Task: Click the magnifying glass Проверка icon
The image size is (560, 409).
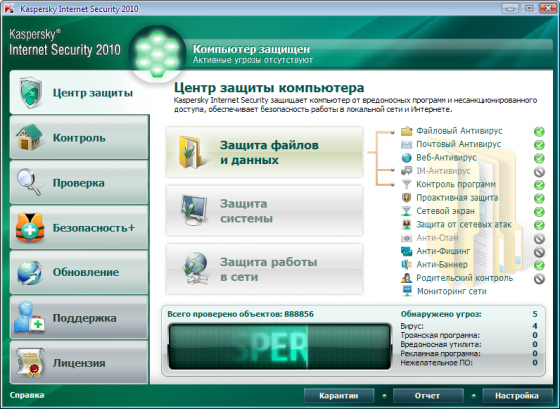Action: tap(29, 182)
